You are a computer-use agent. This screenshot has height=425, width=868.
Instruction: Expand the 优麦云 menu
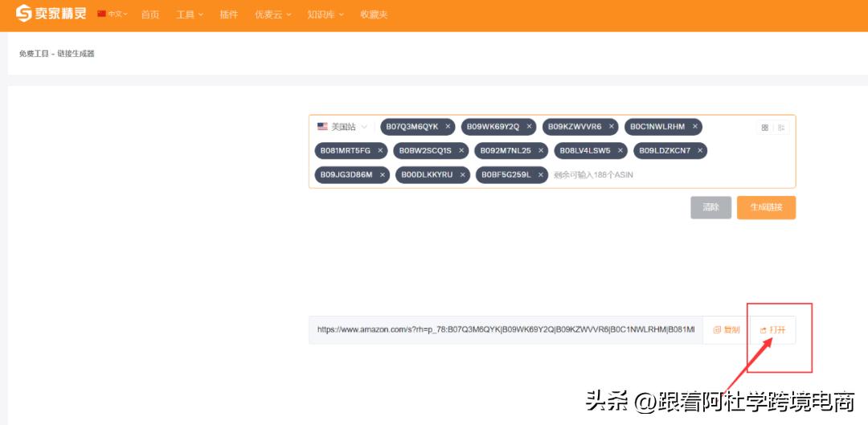(273, 14)
